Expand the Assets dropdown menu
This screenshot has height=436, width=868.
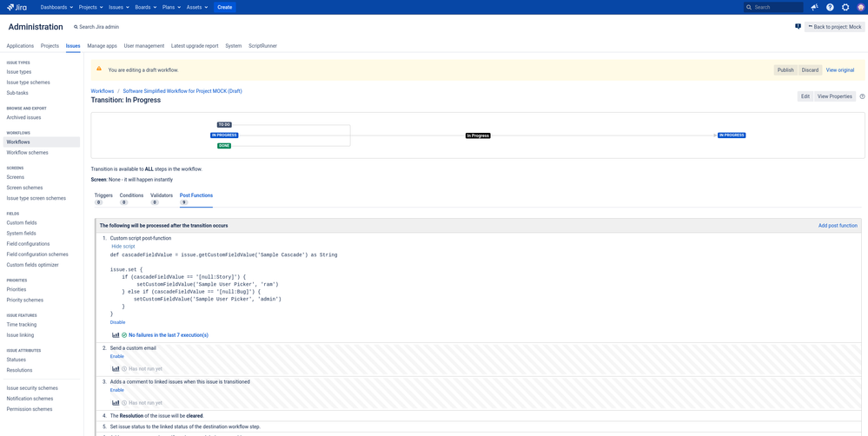pyautogui.click(x=197, y=7)
